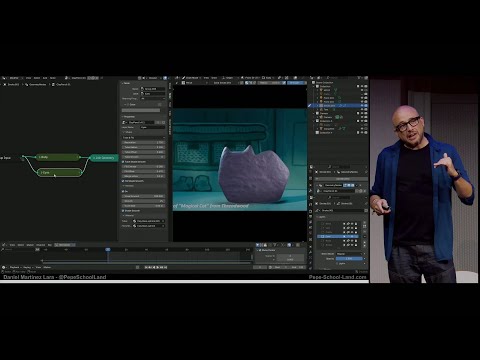
Task: Adjust the layer Opacity slider
Action: point(349,259)
